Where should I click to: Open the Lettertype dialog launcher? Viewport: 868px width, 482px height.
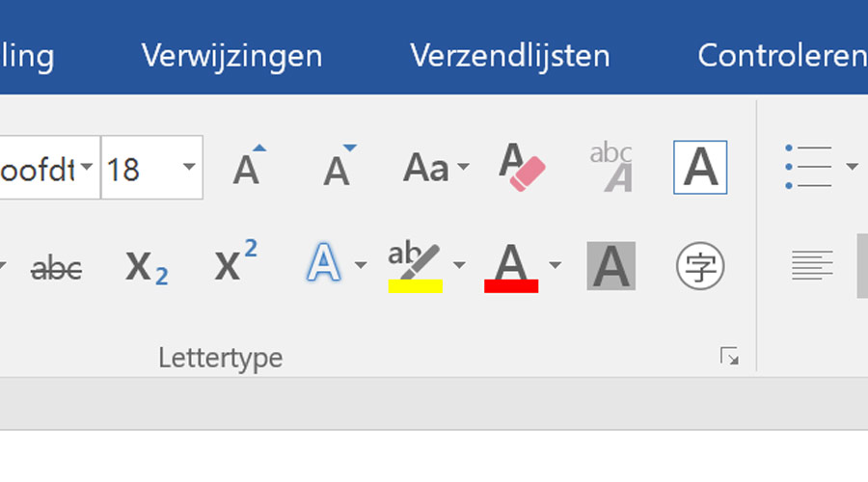point(729,357)
